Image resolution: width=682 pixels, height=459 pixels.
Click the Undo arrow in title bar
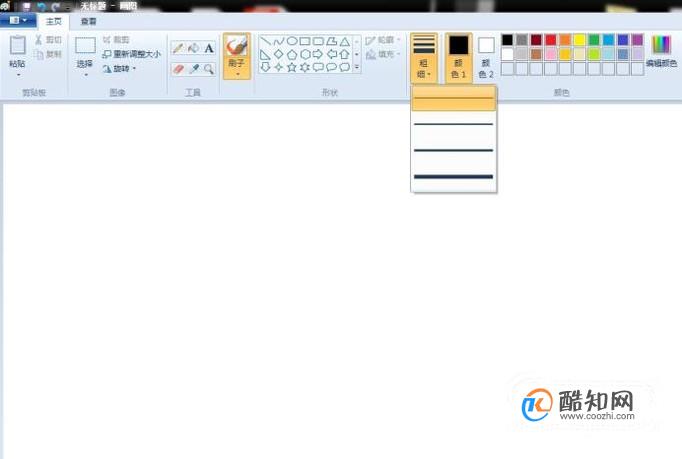42,7
